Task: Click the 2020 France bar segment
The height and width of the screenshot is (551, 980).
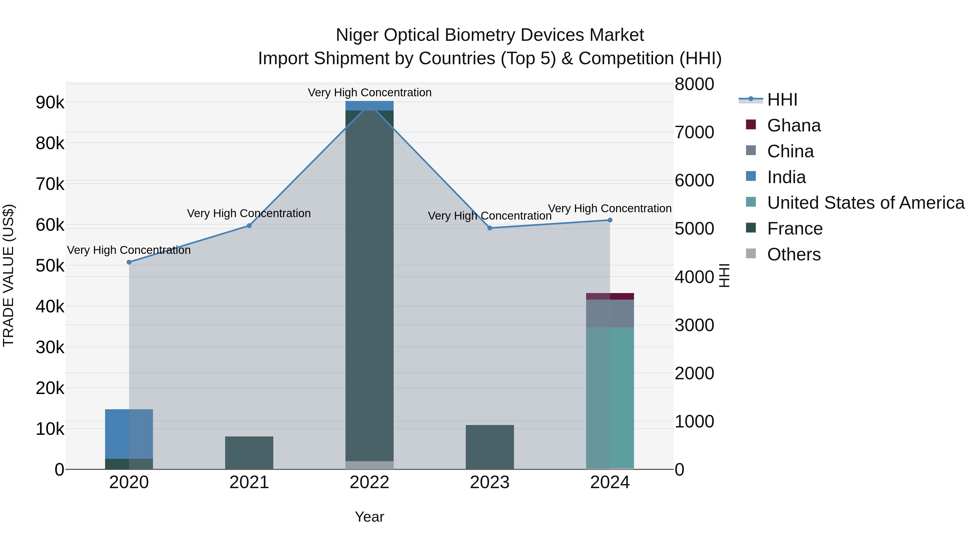Action: (129, 464)
